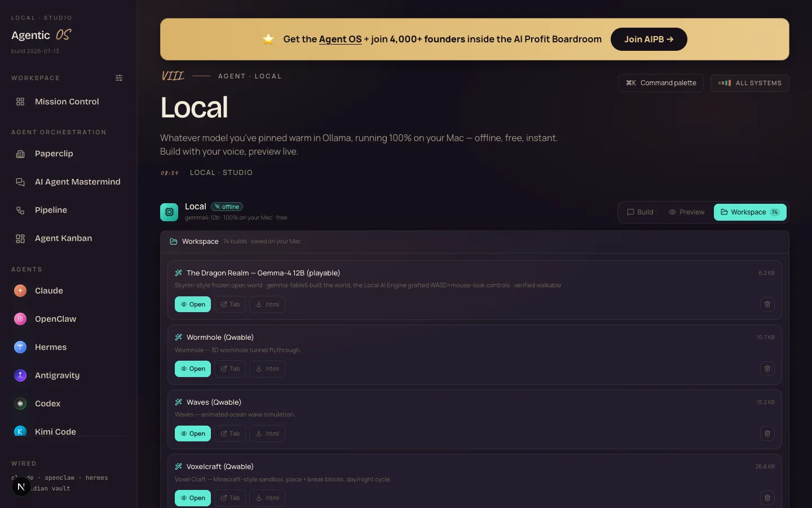Switch to the Build tab
Screen dimensions: 812x508
(640, 212)
